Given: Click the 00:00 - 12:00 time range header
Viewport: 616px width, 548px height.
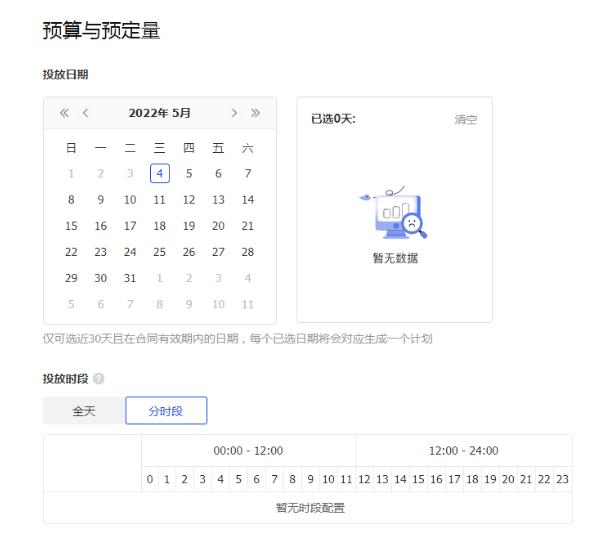Looking at the screenshot, I should (x=248, y=451).
